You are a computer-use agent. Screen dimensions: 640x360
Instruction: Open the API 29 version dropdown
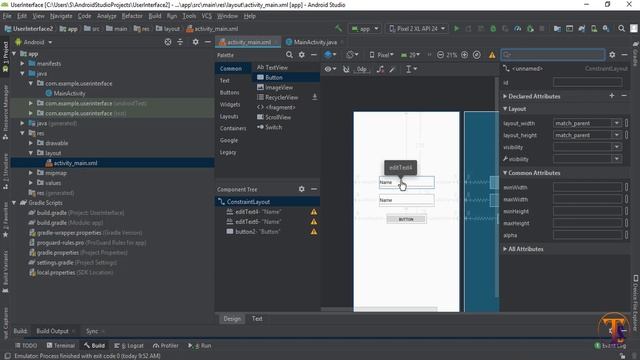click(x=410, y=55)
